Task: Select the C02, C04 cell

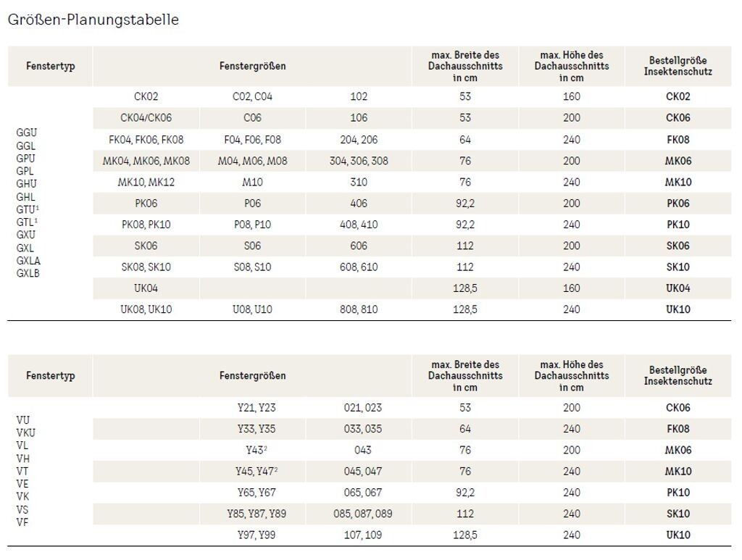Action: tap(252, 96)
